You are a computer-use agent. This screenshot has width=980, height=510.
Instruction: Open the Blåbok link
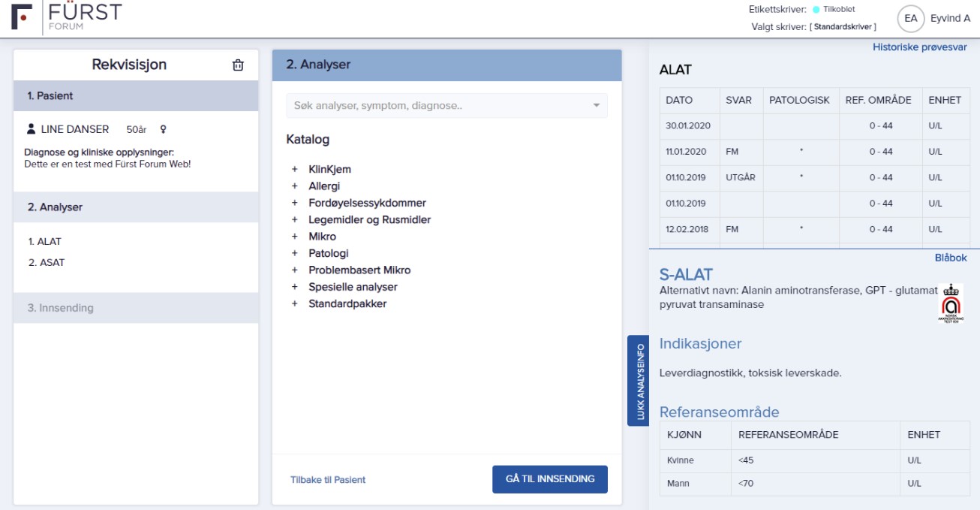950,258
